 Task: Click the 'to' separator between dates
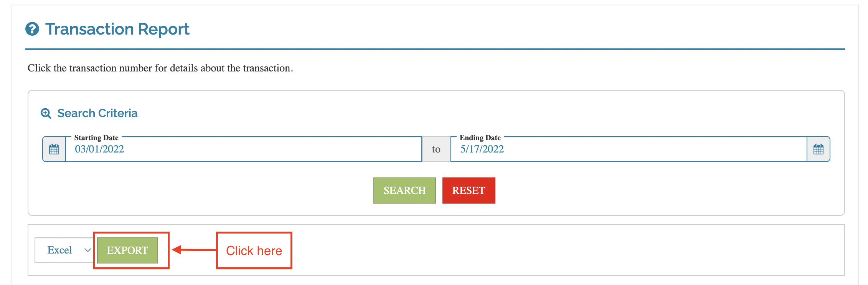(x=436, y=149)
